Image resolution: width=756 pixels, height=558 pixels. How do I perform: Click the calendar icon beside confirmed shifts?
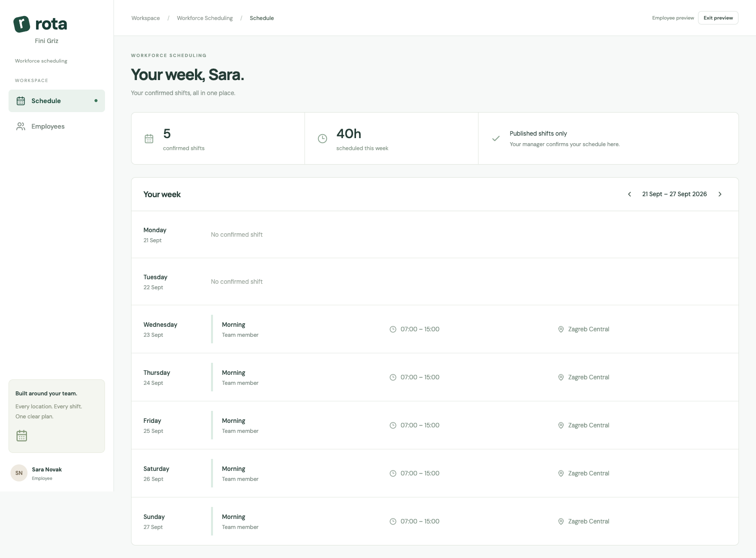[149, 139]
